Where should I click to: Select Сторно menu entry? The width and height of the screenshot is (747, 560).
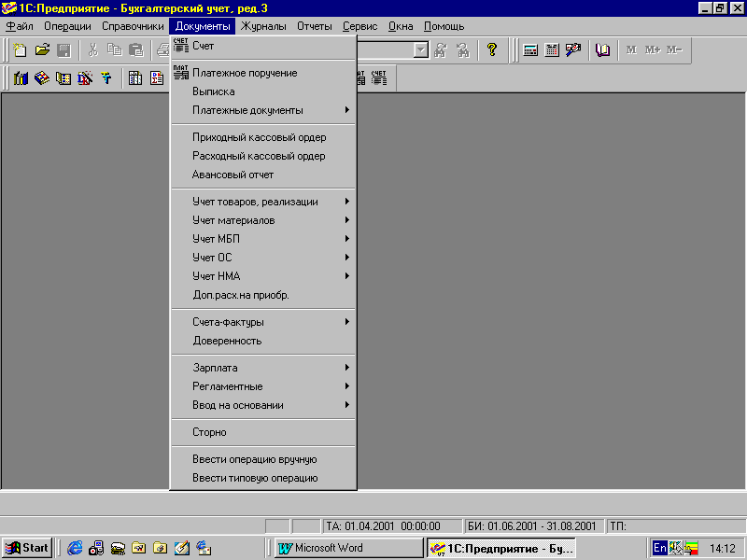(263, 432)
